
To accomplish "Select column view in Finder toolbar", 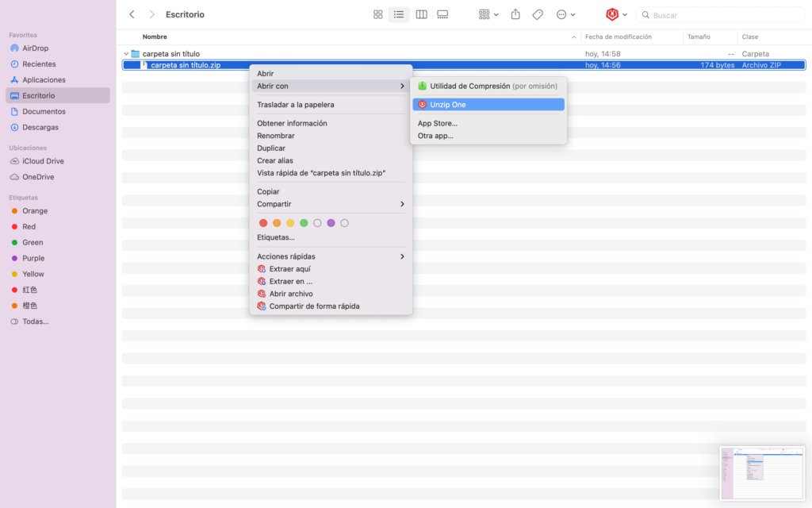I will coord(421,14).
